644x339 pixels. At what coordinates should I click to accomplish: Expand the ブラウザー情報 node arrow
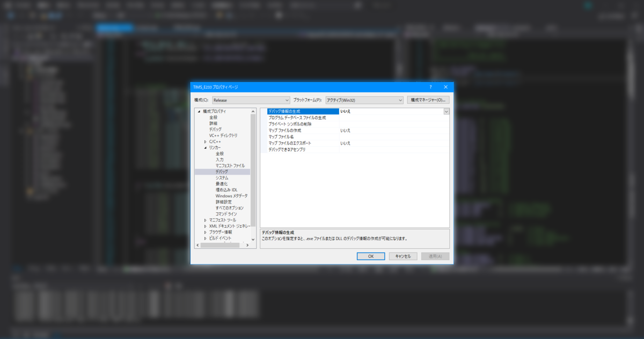(x=206, y=232)
